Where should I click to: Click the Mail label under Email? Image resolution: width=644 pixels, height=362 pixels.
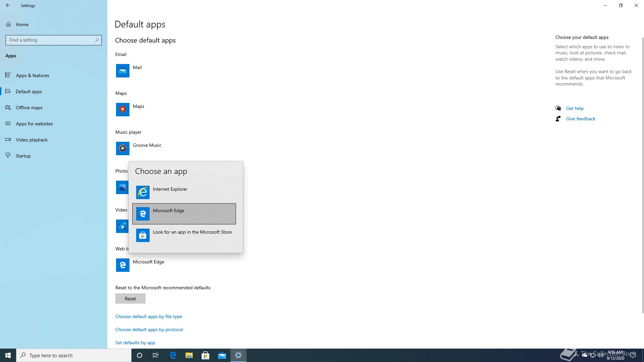(137, 67)
